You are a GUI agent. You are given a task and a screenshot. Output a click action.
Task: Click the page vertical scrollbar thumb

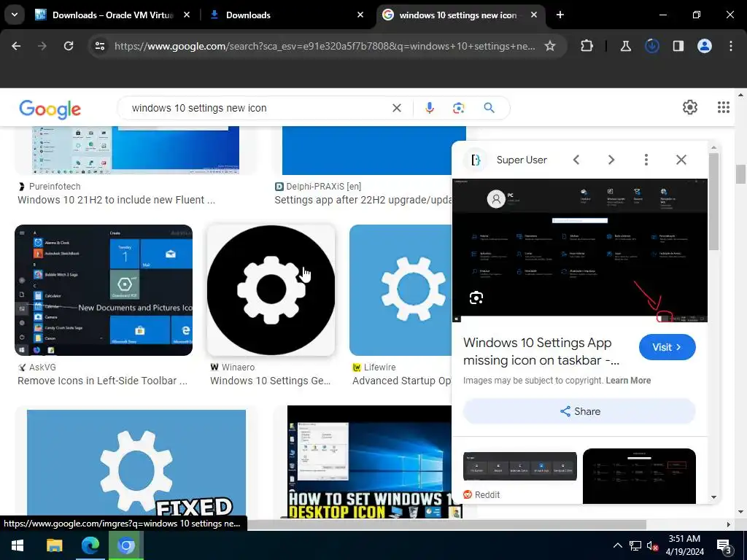click(740, 174)
